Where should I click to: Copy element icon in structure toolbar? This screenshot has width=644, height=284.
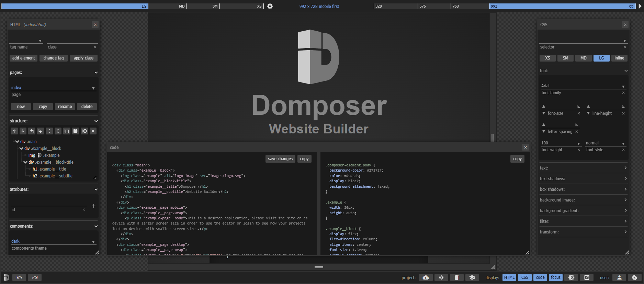[x=67, y=131]
